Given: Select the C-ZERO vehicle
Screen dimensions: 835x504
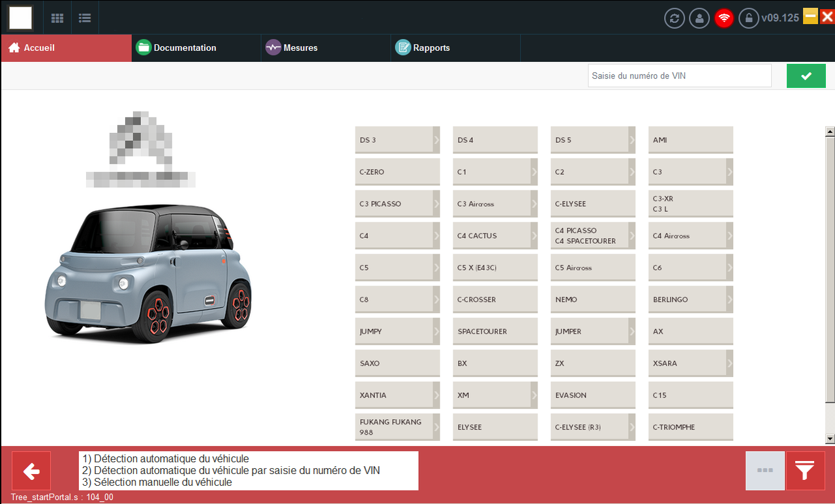Looking at the screenshot, I should point(397,172).
